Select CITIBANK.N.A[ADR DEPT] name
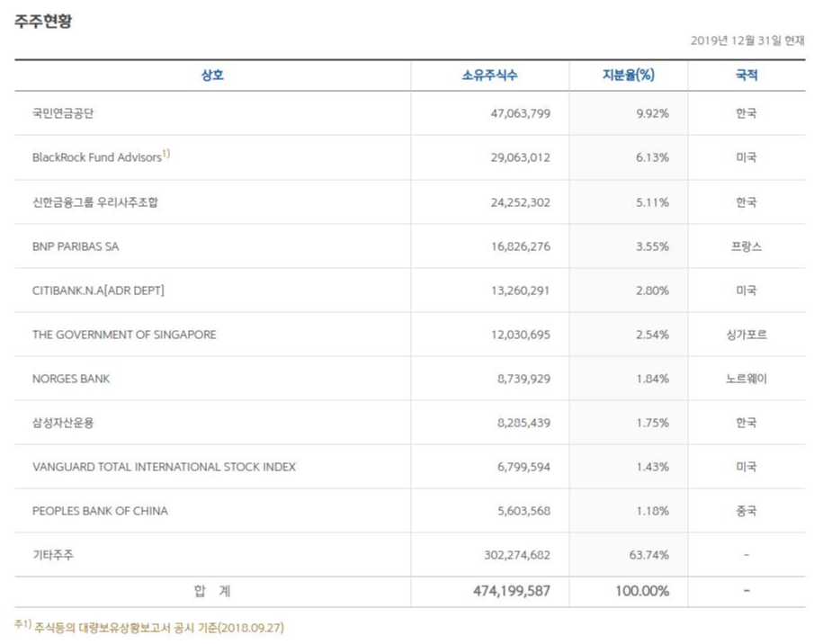Screen dimensions: 823x644 pos(98,291)
